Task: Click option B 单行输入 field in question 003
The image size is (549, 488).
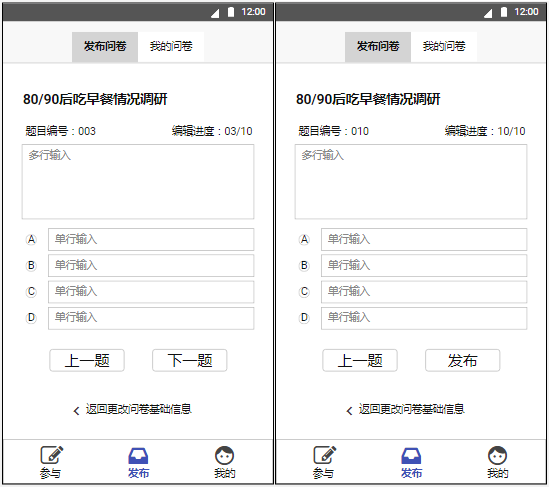Action: pos(151,266)
